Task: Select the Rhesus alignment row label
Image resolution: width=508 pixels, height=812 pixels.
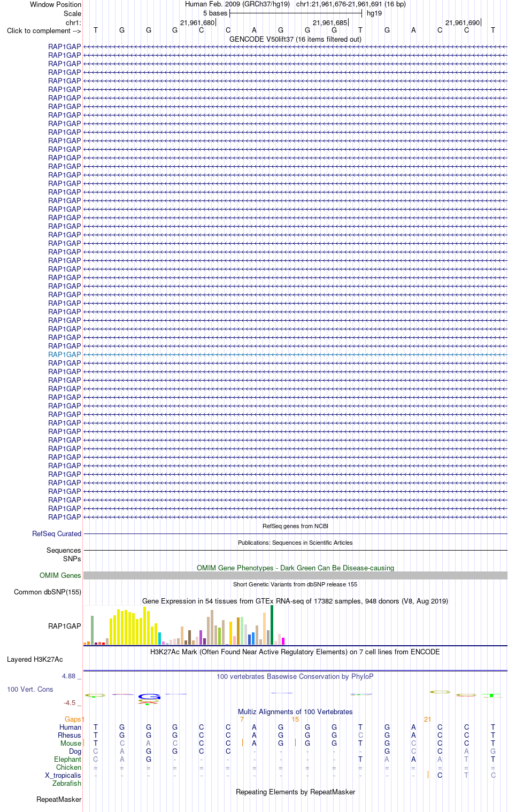Action: click(x=70, y=735)
